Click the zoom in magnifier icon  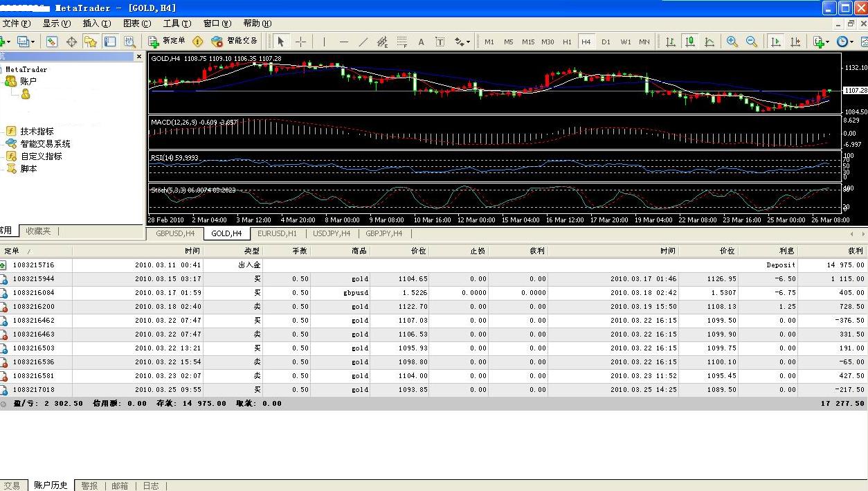tap(732, 42)
